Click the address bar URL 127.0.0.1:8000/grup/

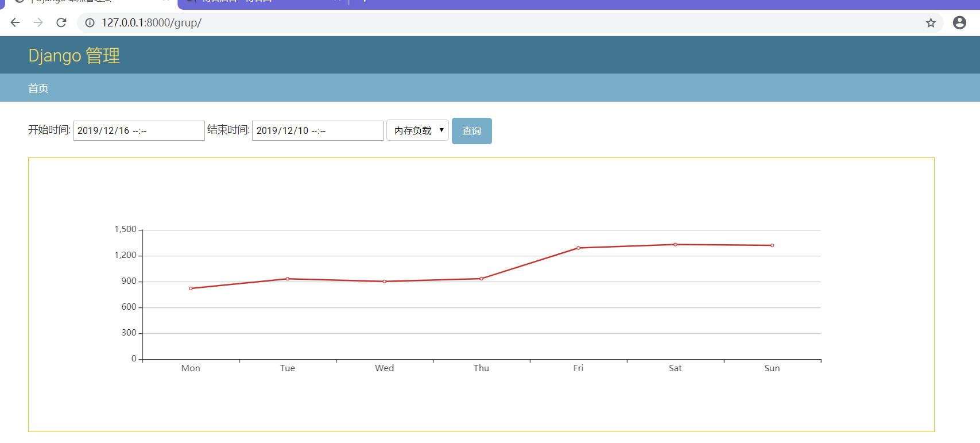click(x=152, y=22)
